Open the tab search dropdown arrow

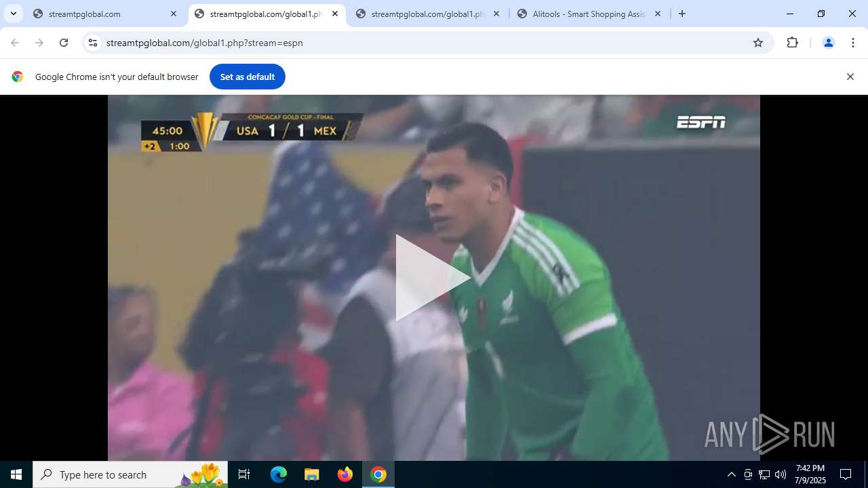[x=13, y=14]
